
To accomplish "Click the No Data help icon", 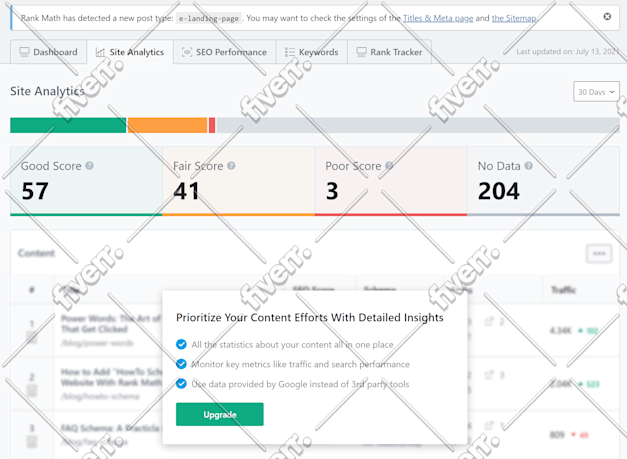I will [x=529, y=166].
